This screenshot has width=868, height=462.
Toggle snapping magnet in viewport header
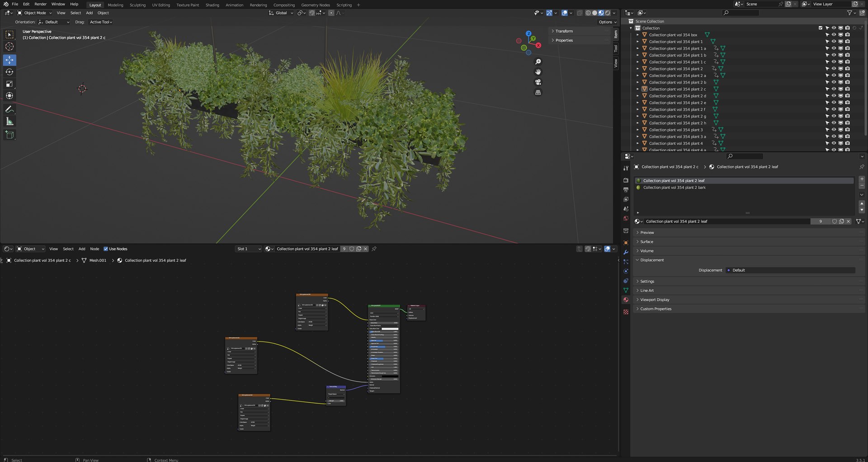pos(312,13)
